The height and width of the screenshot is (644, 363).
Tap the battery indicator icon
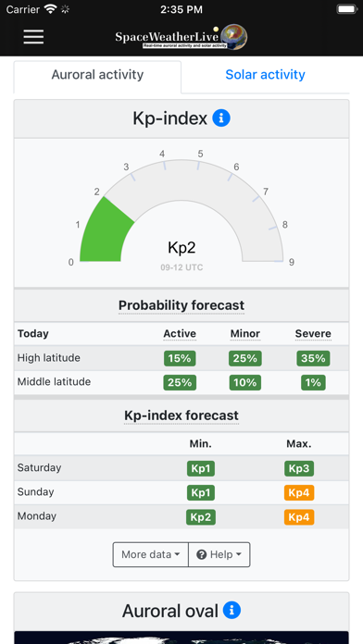346,9
